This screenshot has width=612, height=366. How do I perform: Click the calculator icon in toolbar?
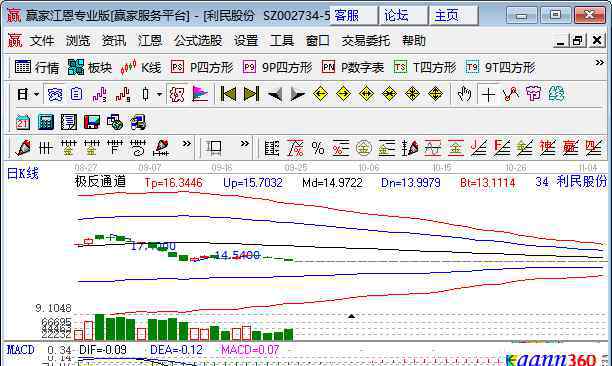point(45,122)
